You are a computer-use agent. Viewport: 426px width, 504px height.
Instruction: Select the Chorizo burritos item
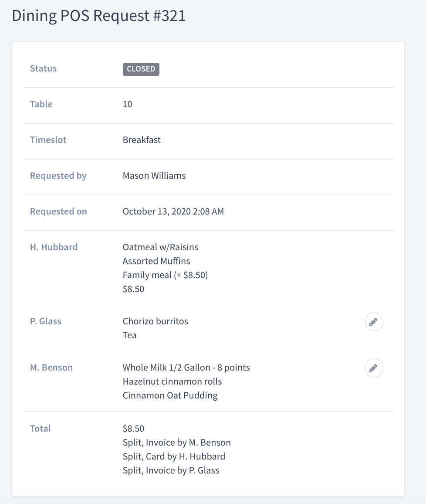156,321
